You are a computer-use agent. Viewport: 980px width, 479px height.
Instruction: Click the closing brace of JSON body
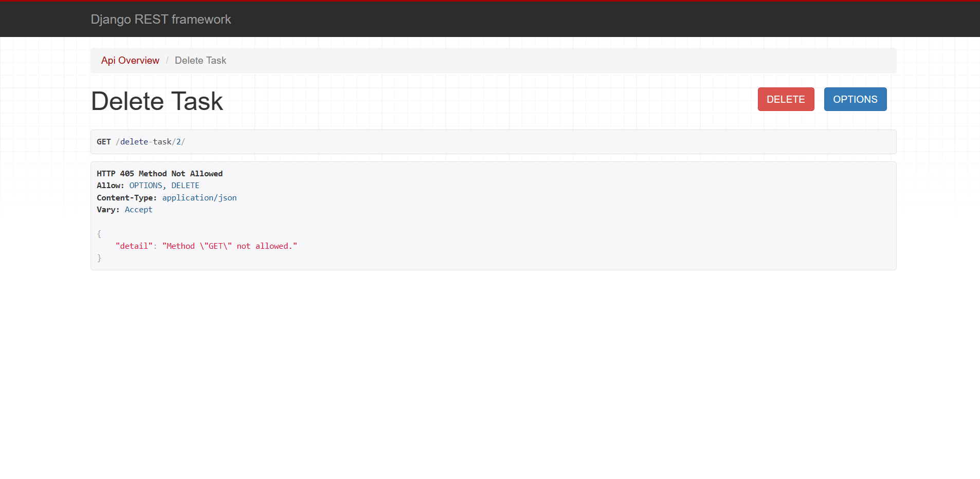point(99,257)
